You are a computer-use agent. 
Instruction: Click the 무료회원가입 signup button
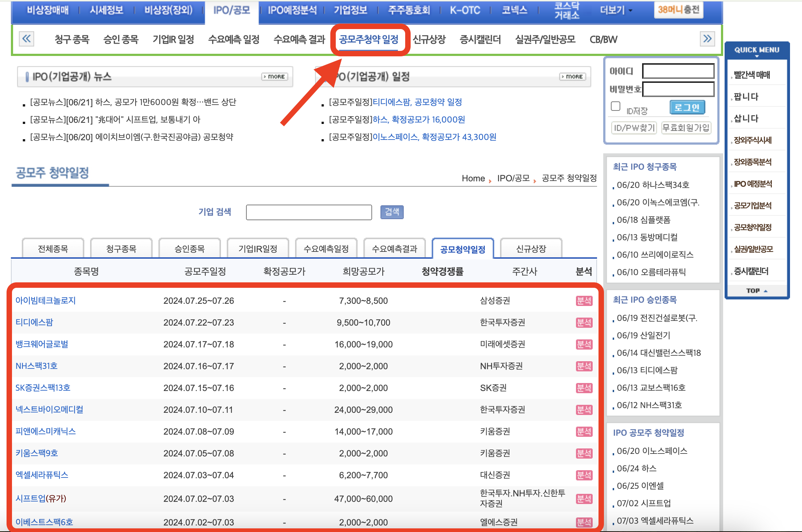pos(686,128)
